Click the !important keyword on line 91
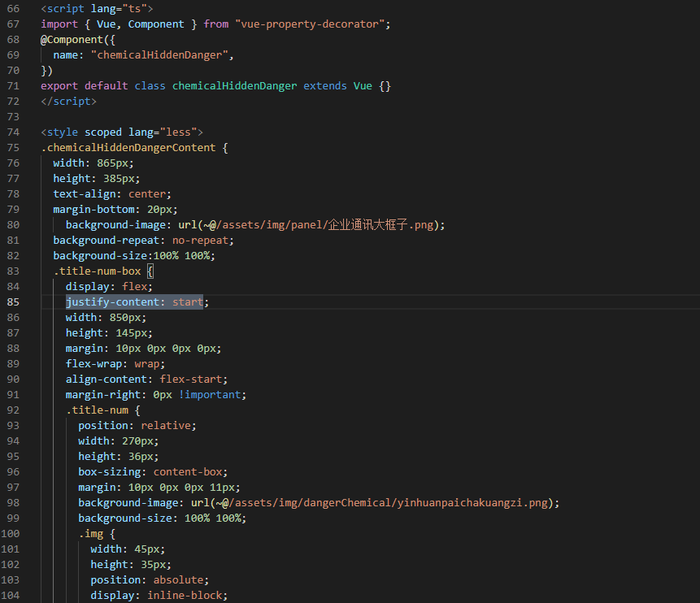This screenshot has width=700, height=603. [x=210, y=395]
